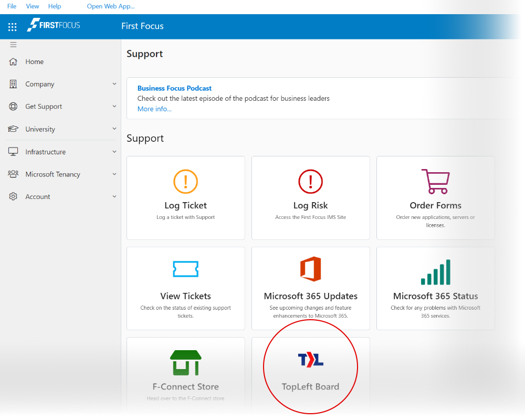The image size is (525, 420).
Task: Click the View Tickets ticket icon
Action: click(185, 269)
